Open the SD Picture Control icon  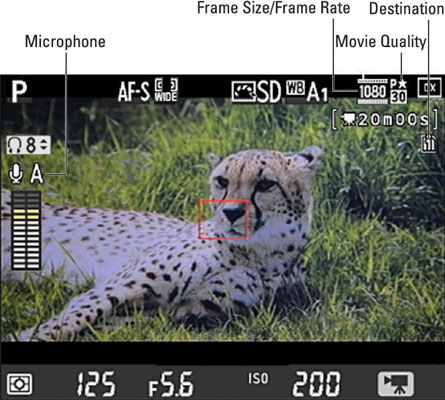click(256, 92)
